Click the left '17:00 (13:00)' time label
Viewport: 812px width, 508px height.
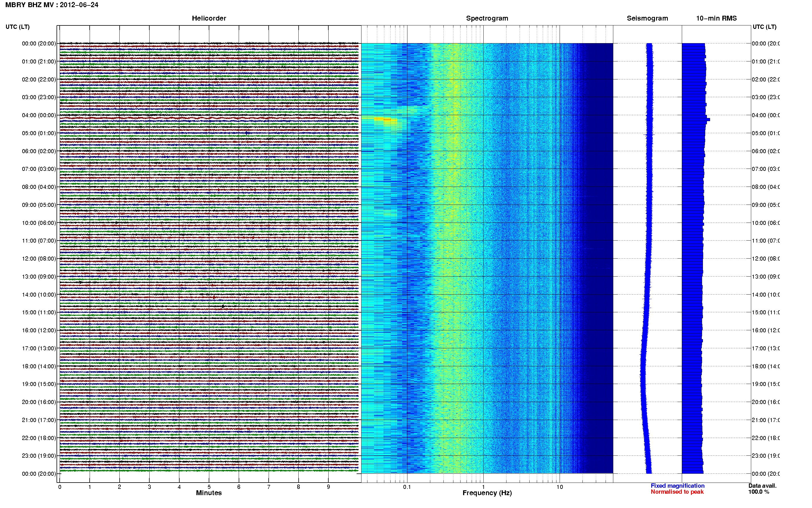[x=39, y=348]
